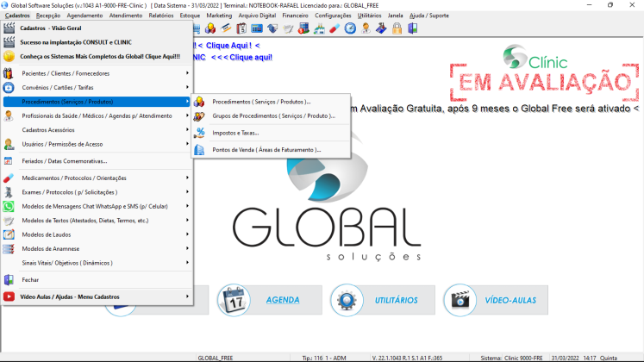Click the doctor person toolbar icon
644x362 pixels.
[366, 28]
